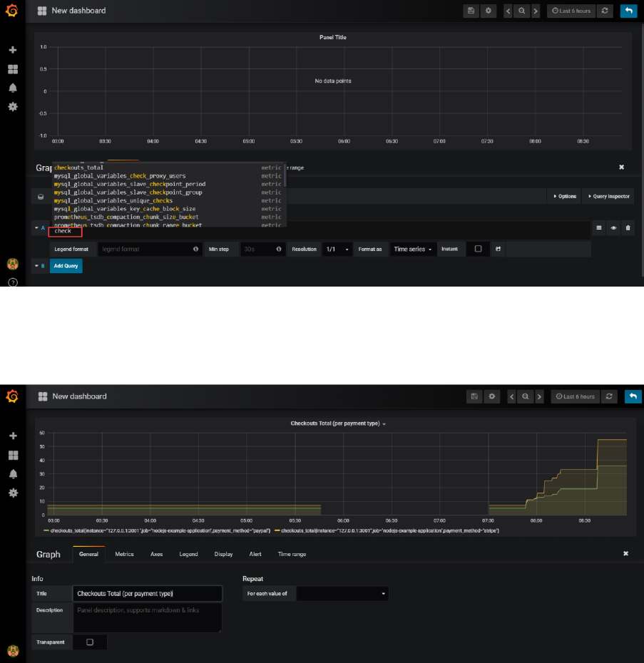Select checkouts_total autocomplete suggestion

pos(168,168)
